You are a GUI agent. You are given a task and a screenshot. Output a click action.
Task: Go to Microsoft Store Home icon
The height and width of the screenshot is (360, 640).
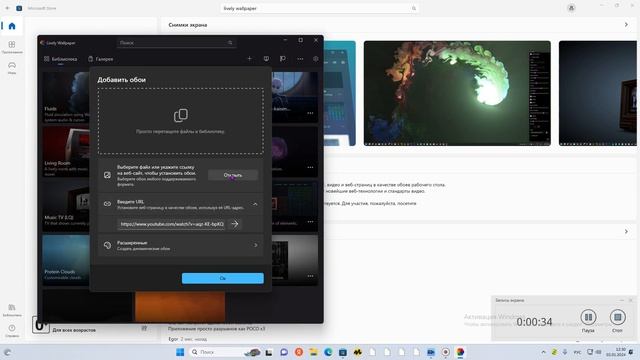click(x=12, y=26)
